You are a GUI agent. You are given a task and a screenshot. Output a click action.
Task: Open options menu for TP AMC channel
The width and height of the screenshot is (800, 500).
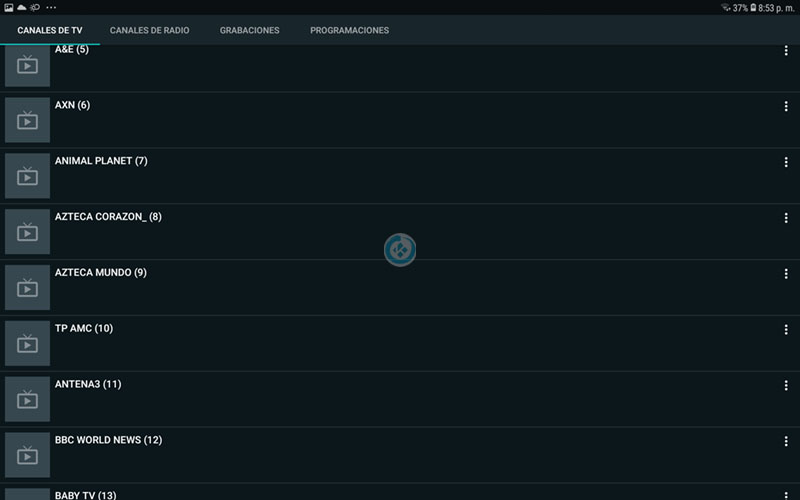tap(786, 330)
